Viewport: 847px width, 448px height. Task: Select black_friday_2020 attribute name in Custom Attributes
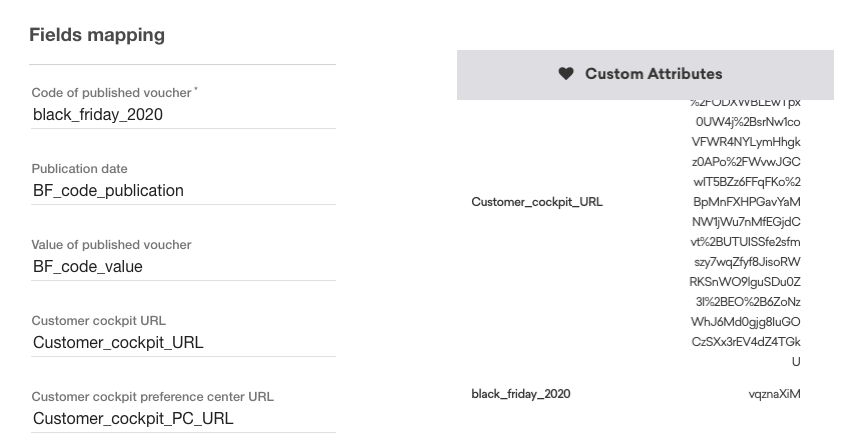pos(521,394)
